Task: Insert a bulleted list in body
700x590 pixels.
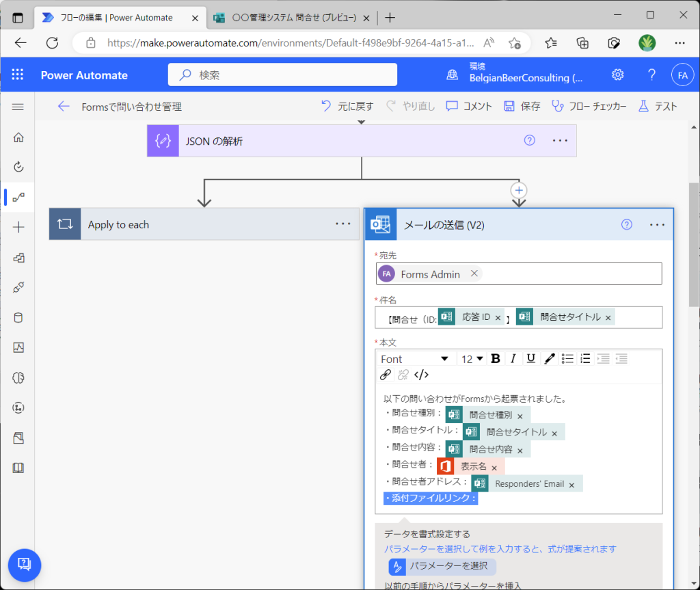Action: (567, 359)
